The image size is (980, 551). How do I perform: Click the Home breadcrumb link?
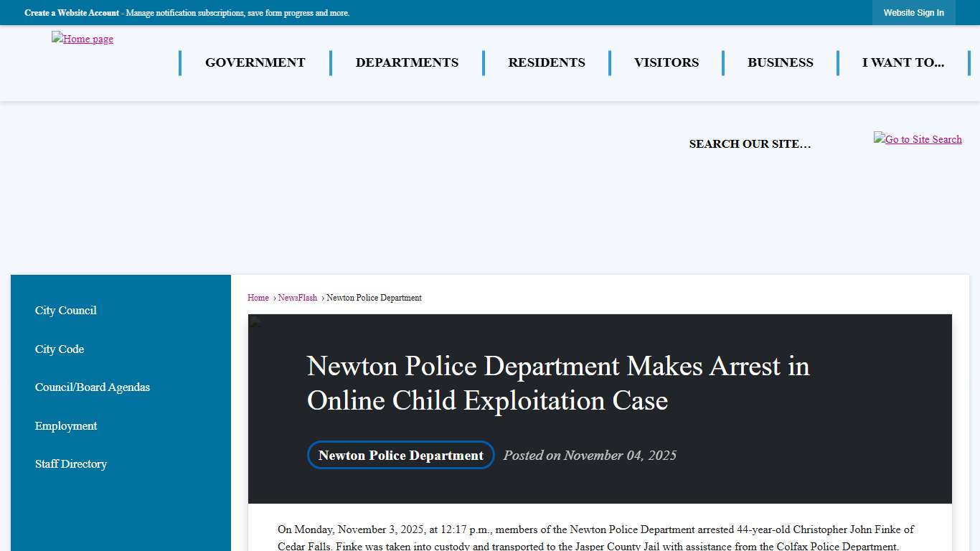coord(258,297)
